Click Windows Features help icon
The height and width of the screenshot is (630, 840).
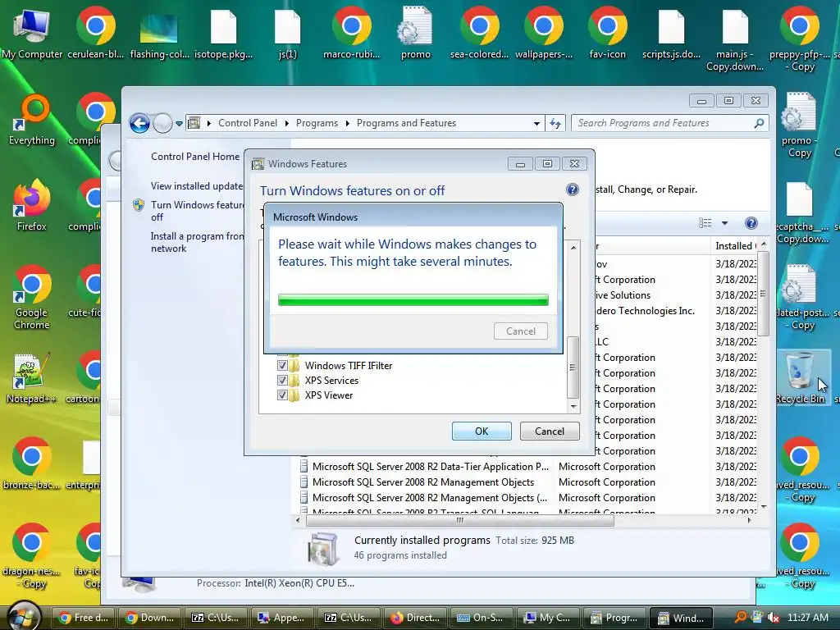[x=572, y=189]
